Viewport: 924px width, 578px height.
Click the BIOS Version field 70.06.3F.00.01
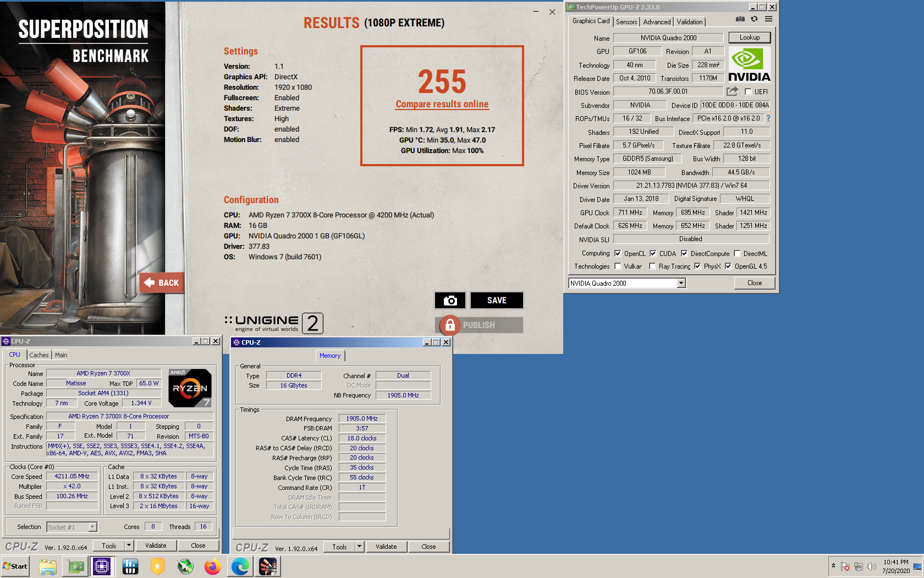668,91
